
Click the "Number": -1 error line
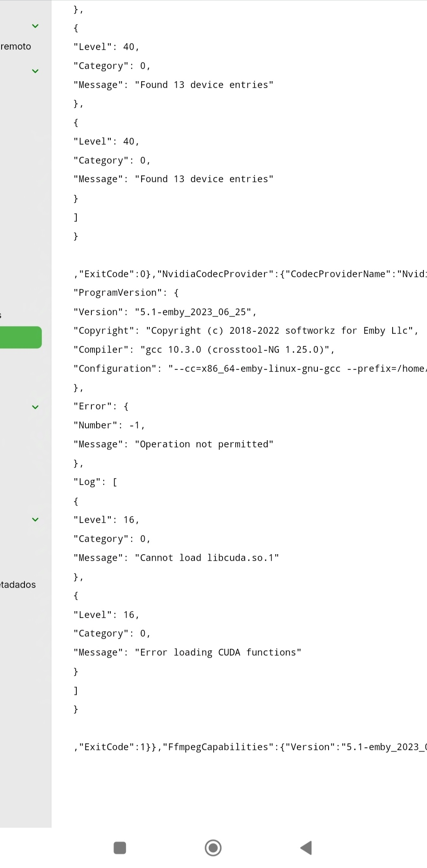pos(109,425)
